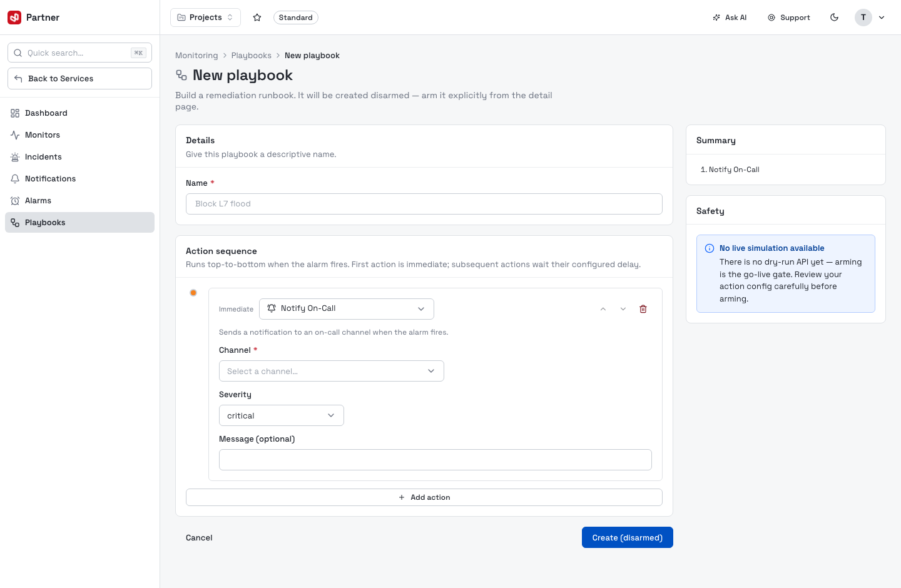Focus the Quick search box
Screen dimensions: 901x588
tap(79, 53)
